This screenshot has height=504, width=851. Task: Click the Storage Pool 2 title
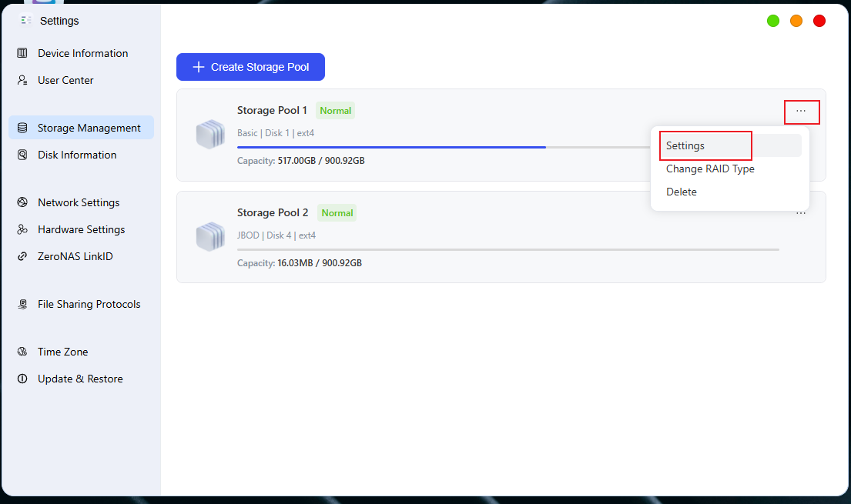273,212
